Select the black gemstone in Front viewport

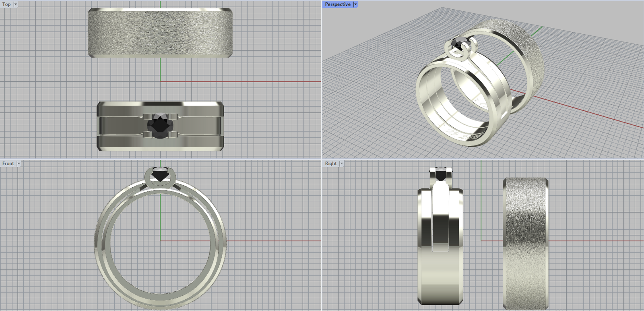(x=160, y=175)
